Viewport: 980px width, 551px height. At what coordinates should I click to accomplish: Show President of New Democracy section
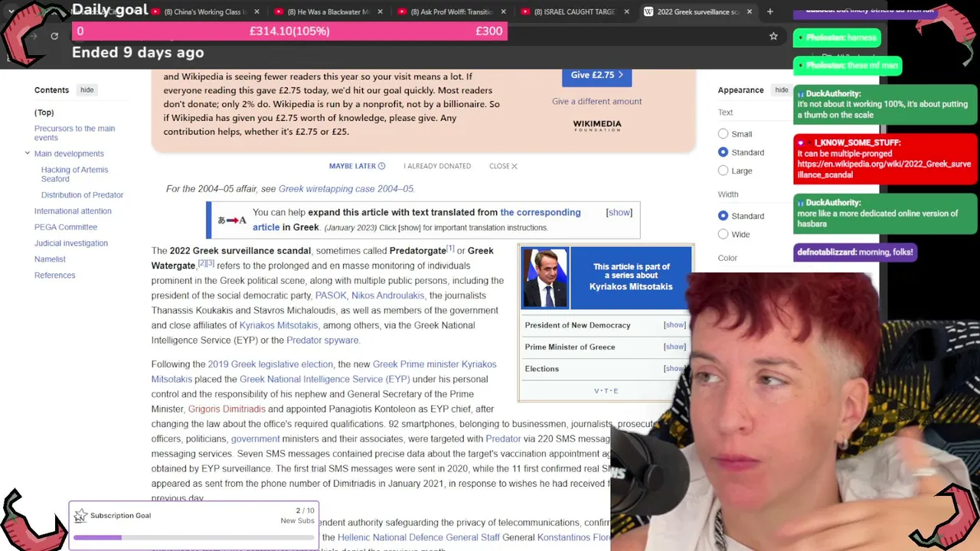coord(675,325)
